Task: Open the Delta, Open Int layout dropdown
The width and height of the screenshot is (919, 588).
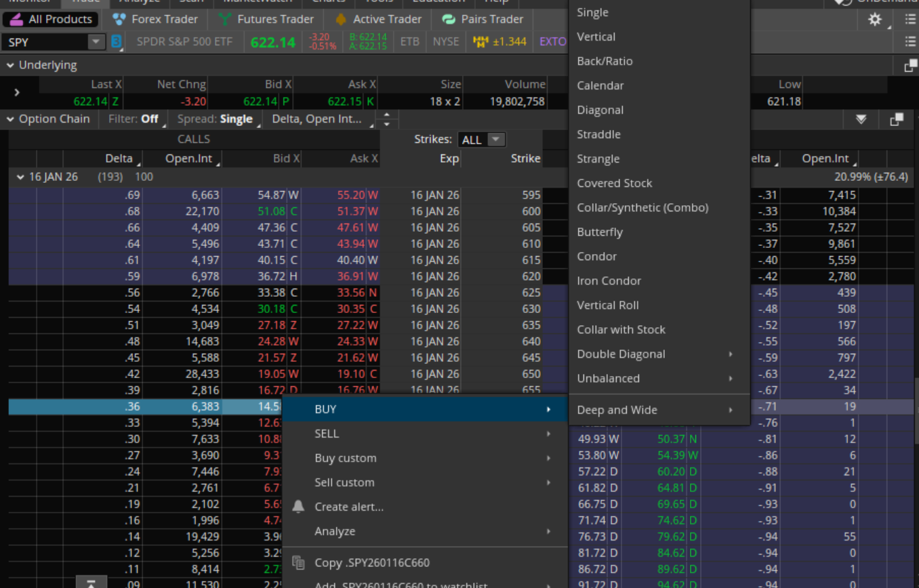Action: pyautogui.click(x=320, y=119)
